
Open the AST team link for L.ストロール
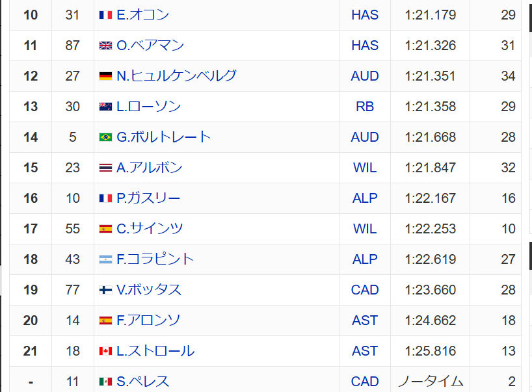pyautogui.click(x=365, y=351)
